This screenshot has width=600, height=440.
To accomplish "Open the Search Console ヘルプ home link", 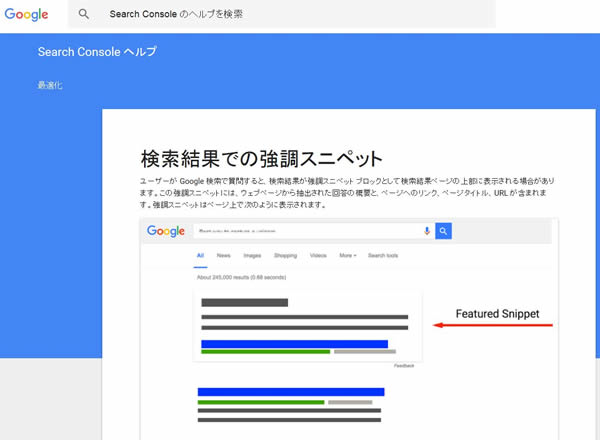I will point(97,51).
